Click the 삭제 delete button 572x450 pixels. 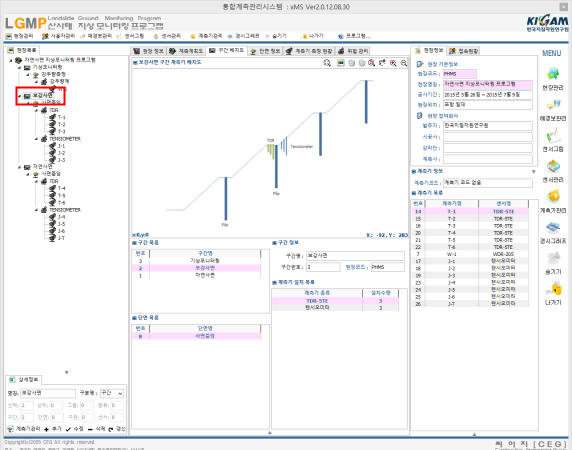97,429
